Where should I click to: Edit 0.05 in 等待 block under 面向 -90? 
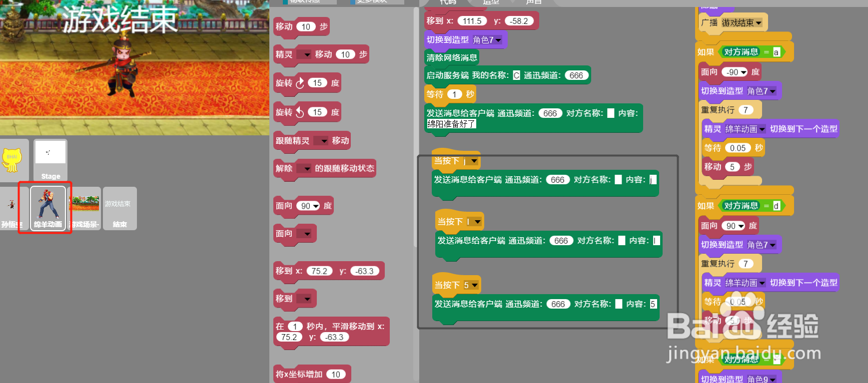pyautogui.click(x=738, y=148)
